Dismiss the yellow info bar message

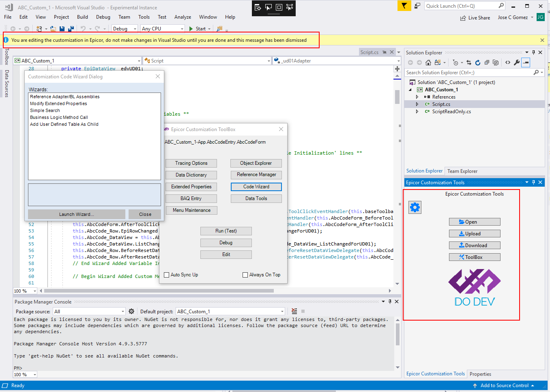click(x=542, y=40)
